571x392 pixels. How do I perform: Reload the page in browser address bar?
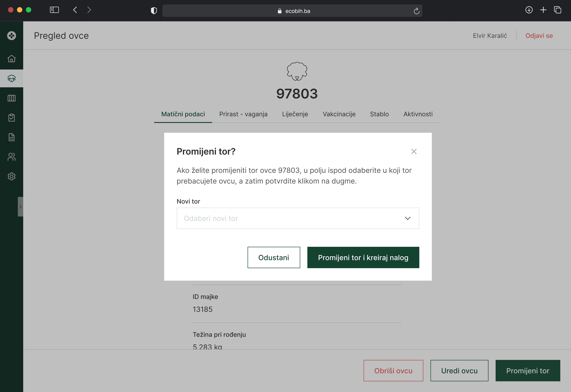[416, 11]
